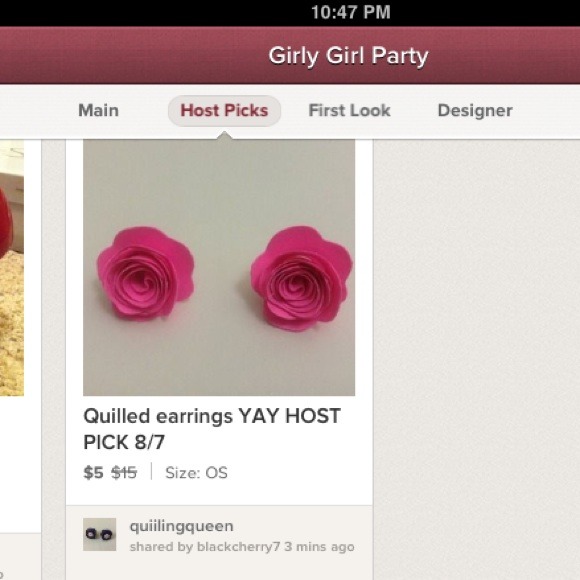The image size is (580, 580).
Task: Tap the Girly Girl Party header title
Action: (x=348, y=56)
